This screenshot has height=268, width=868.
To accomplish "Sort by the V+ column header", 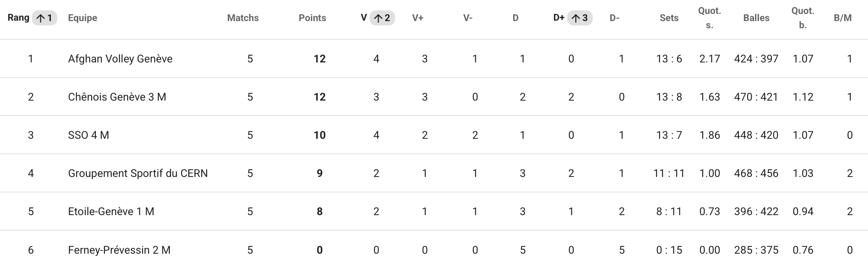I will pyautogui.click(x=418, y=18).
